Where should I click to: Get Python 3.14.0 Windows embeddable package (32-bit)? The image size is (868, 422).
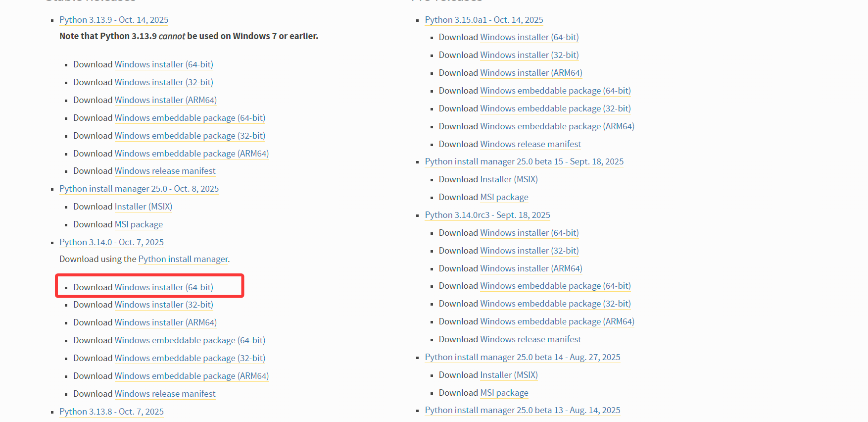(x=190, y=358)
